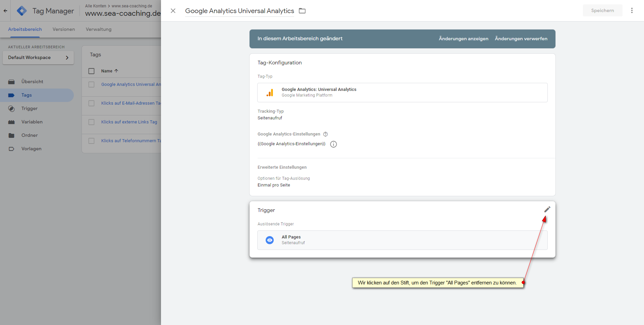Click Änderungen verwerfen link

click(x=521, y=39)
